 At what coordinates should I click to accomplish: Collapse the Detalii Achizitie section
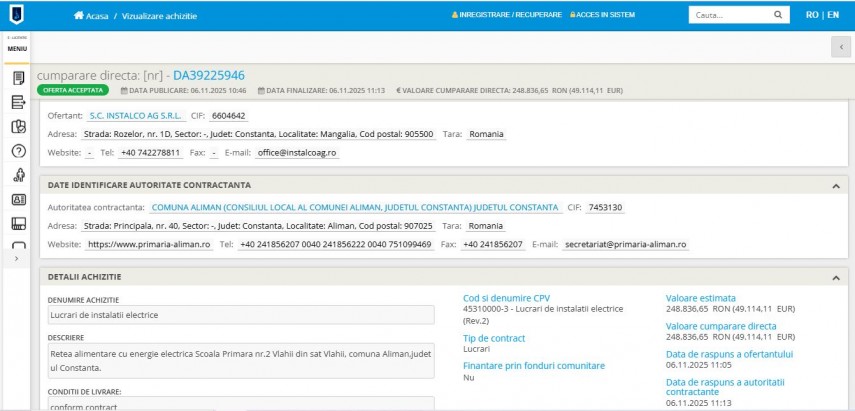pos(835,276)
